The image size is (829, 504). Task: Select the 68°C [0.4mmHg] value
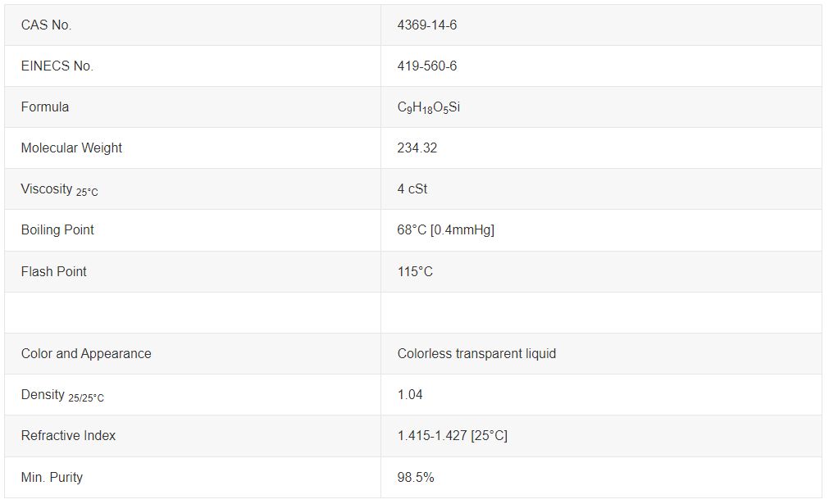446,229
